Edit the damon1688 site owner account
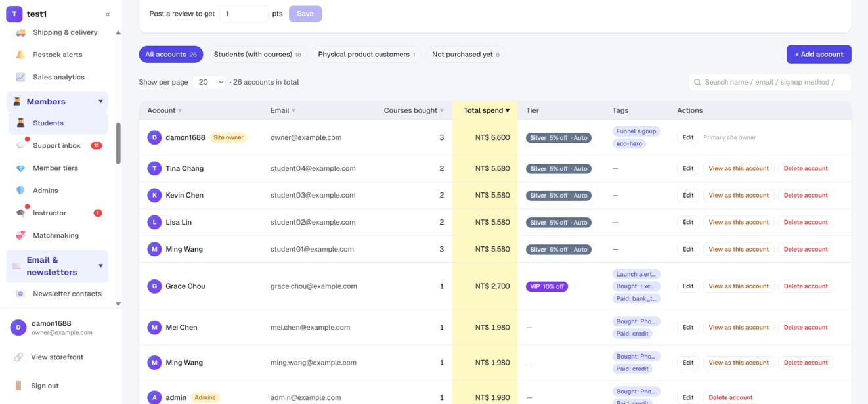The height and width of the screenshot is (404, 868). tap(687, 137)
